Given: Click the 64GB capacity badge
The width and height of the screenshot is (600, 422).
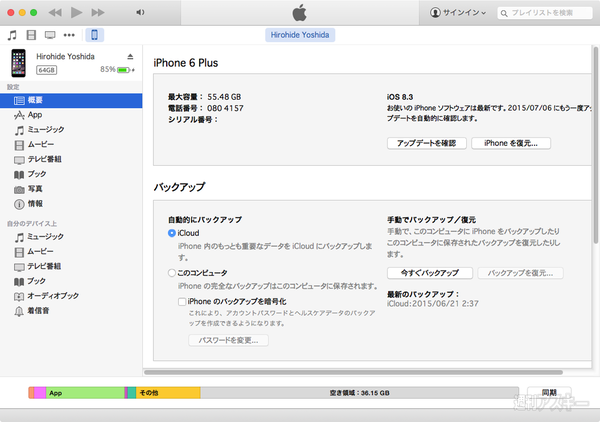Looking at the screenshot, I should point(46,70).
